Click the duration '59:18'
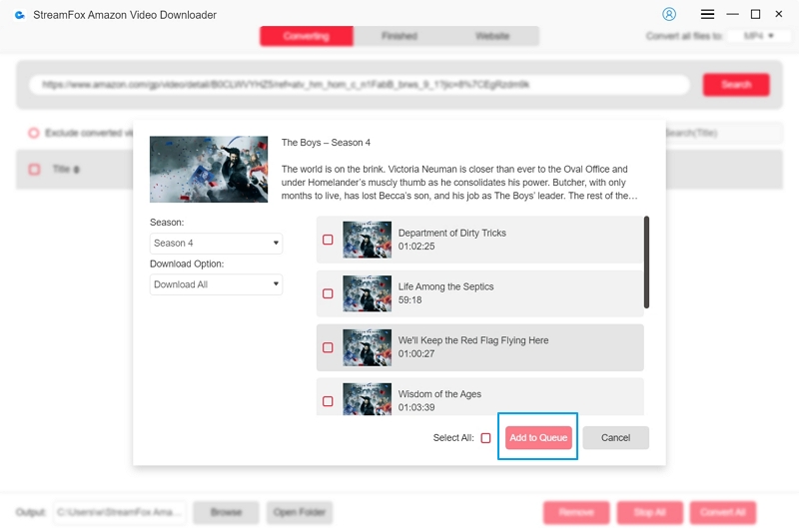This screenshot has height=532, width=799. click(x=409, y=300)
